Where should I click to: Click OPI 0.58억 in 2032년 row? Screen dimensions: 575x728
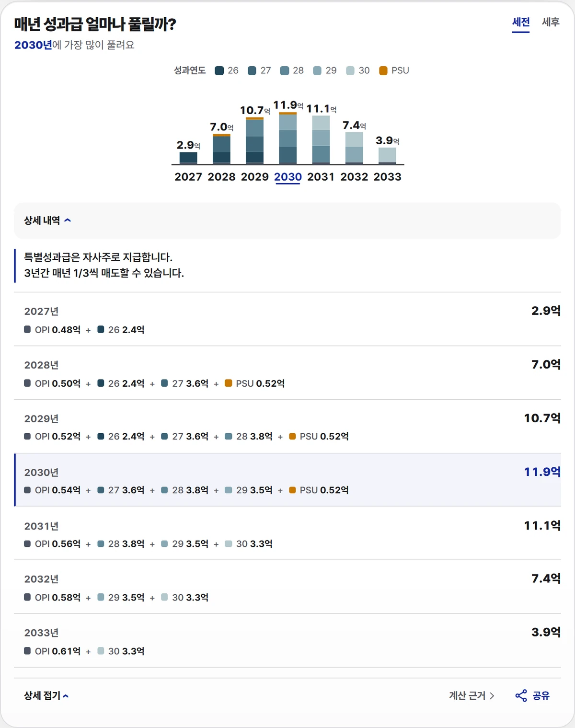52,597
